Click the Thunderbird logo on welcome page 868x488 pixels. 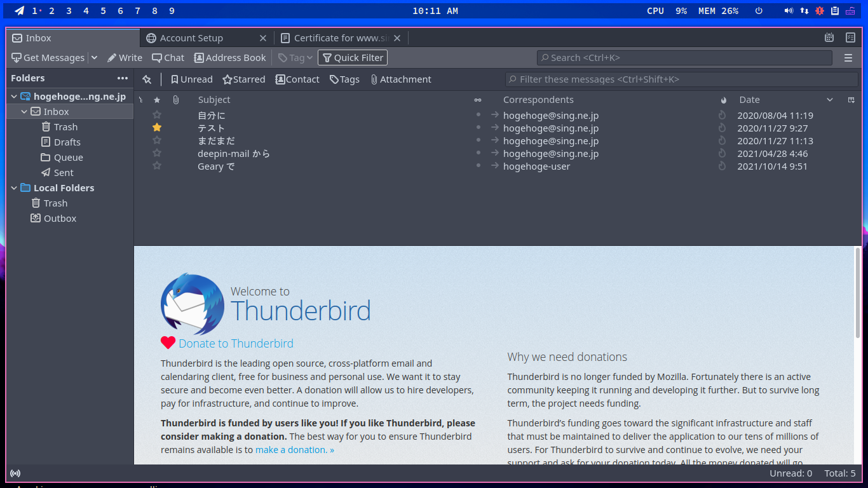coord(193,304)
